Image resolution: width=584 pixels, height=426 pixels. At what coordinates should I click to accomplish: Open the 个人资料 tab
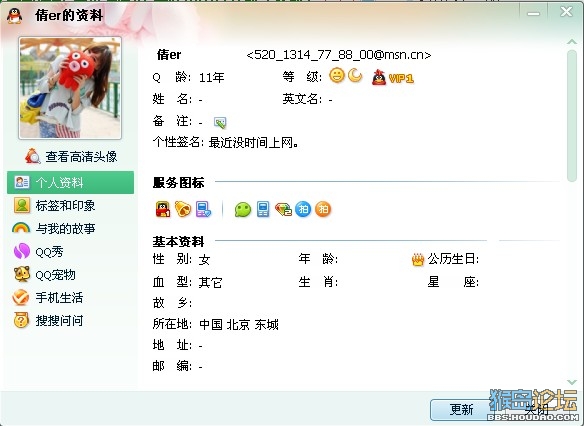tap(70, 182)
